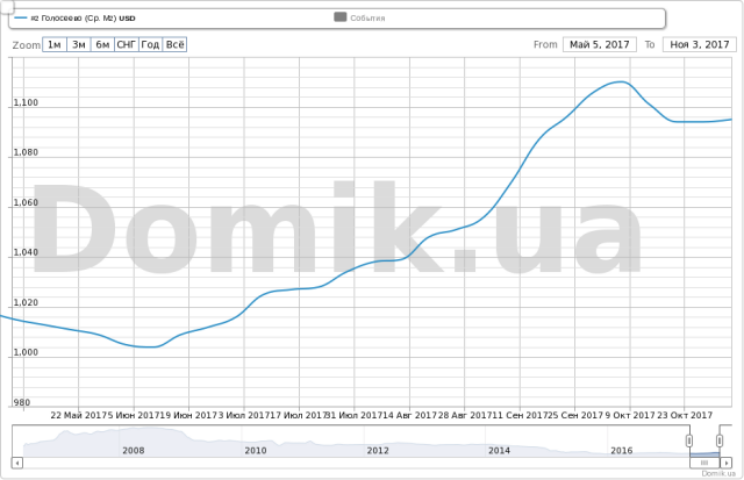Grab the navigator right range handle

point(719,441)
